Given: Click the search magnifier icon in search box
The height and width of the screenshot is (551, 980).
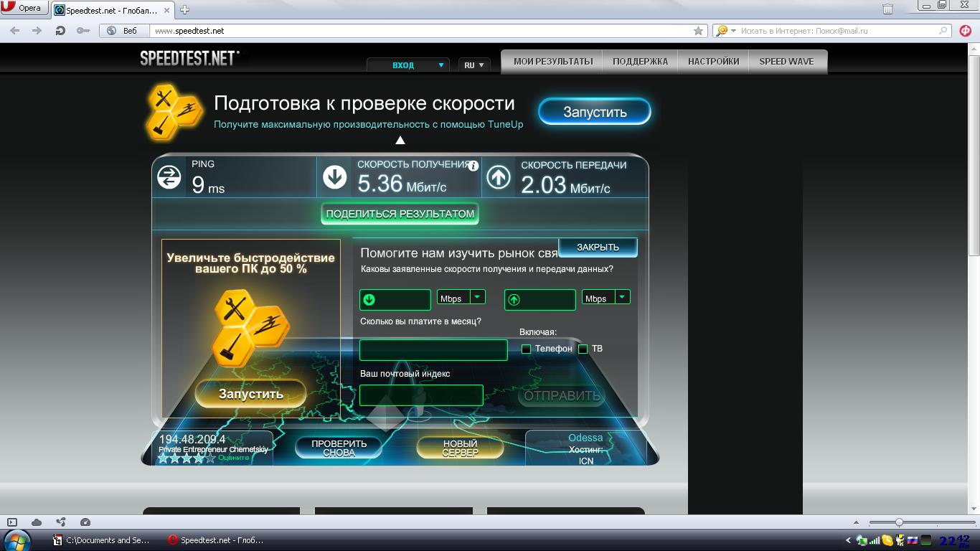Looking at the screenshot, I should pyautogui.click(x=944, y=31).
